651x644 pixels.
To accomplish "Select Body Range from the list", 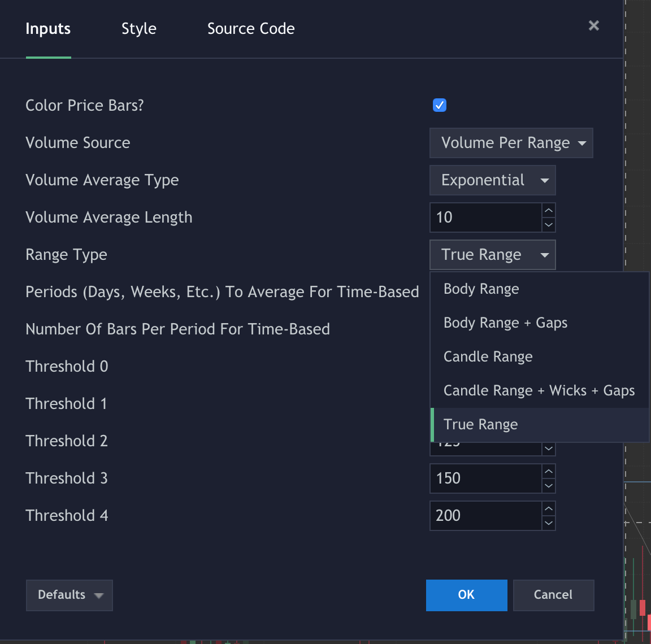I will tap(481, 289).
